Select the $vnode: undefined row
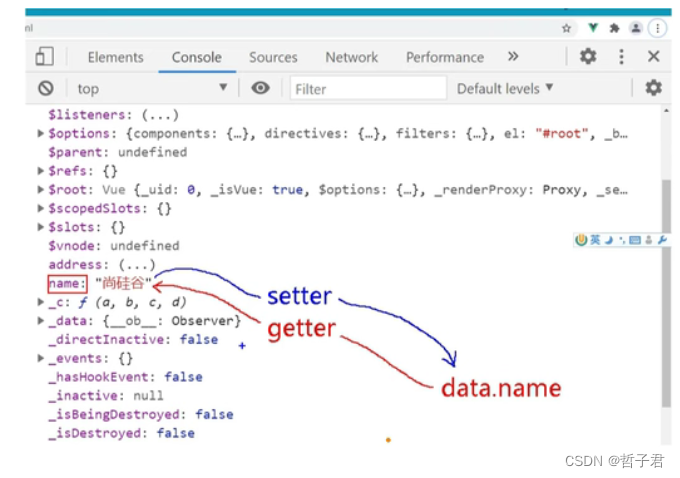This screenshot has width=680, height=478. click(x=114, y=246)
